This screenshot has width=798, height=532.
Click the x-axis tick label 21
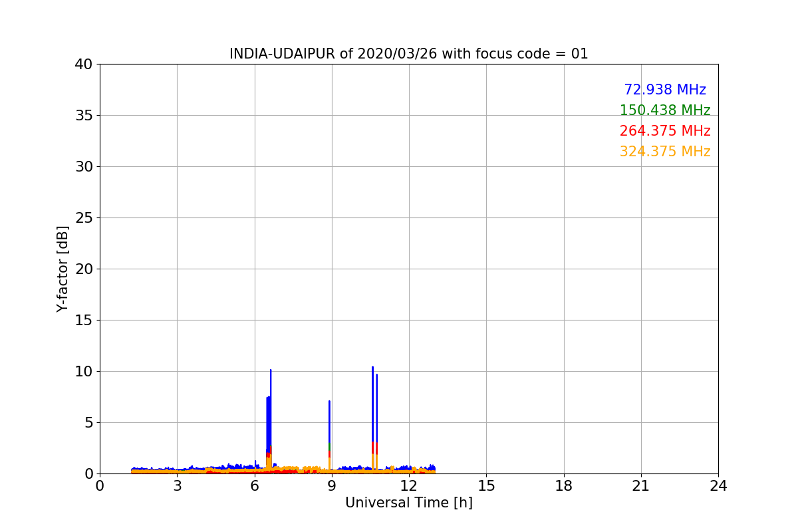[x=641, y=486]
